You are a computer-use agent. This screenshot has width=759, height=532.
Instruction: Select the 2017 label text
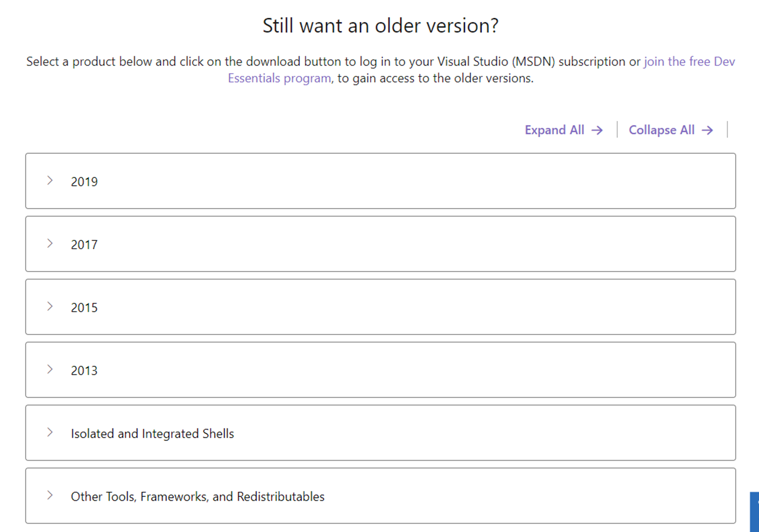(x=84, y=245)
